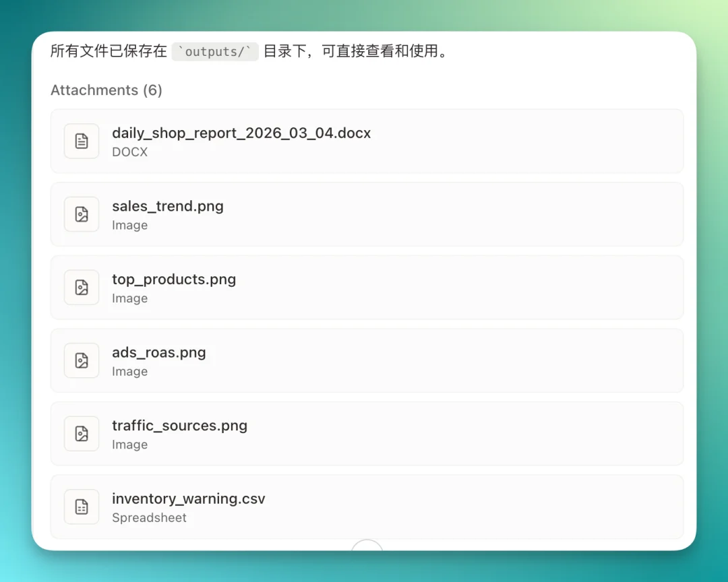Select the ads_roas.png attachment card
This screenshot has height=582, width=728.
367,360
